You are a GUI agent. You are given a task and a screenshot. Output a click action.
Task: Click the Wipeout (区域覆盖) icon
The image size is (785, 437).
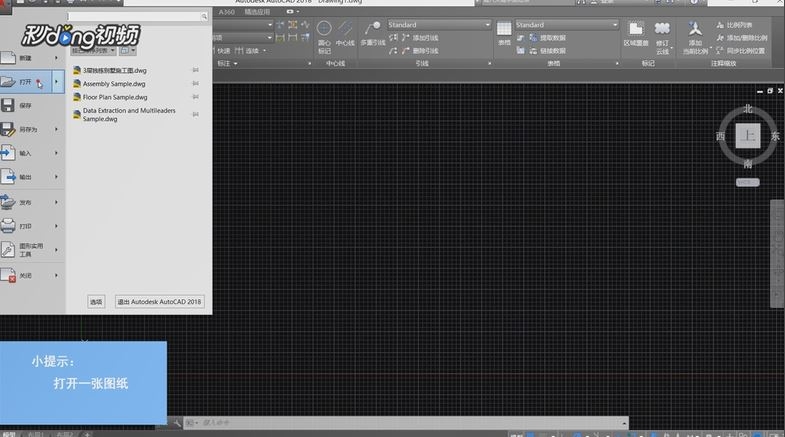point(636,29)
